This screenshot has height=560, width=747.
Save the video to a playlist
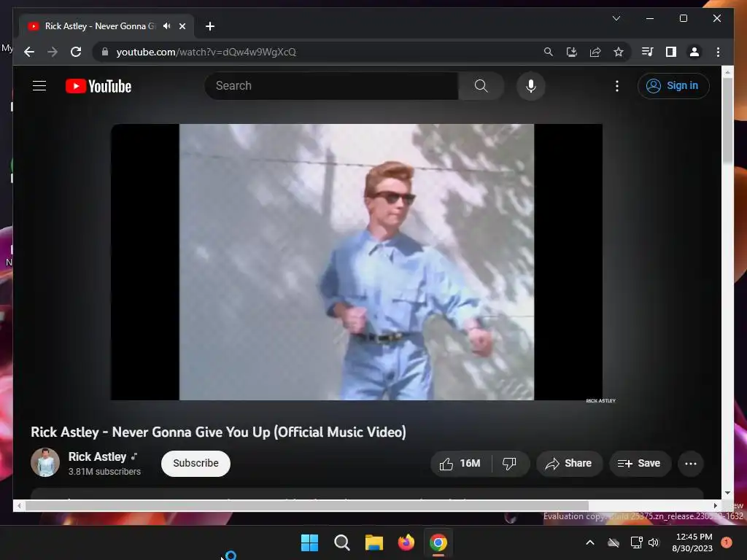tap(640, 463)
